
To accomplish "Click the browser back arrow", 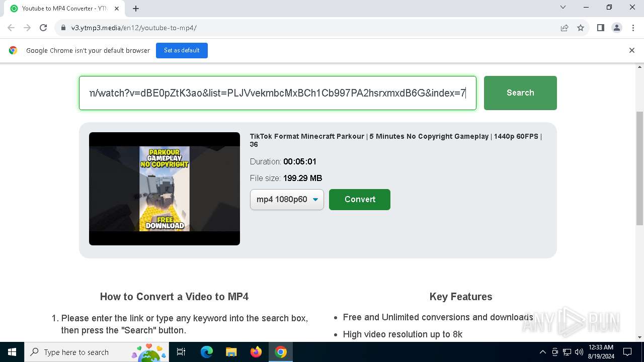I will tap(11, 28).
